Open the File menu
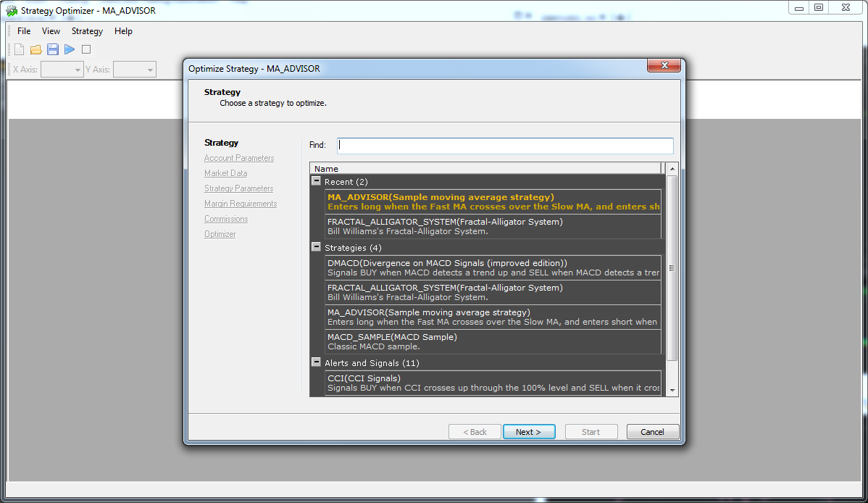 tap(24, 31)
